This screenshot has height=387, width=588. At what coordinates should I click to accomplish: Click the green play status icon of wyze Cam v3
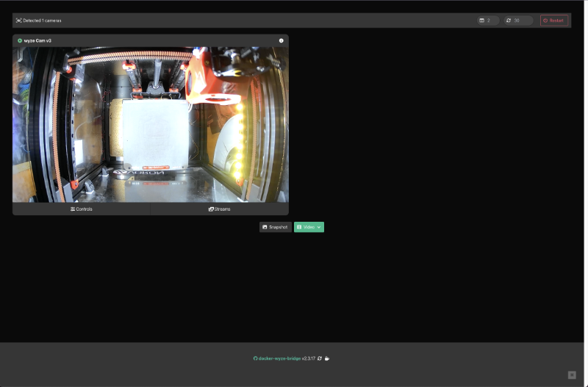(20, 40)
